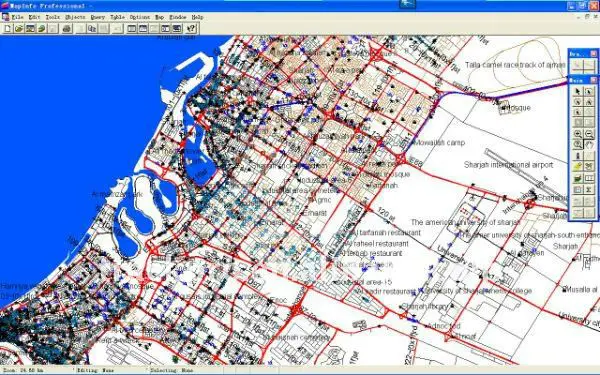Click the Industrial area-15 label
Viewport: 600px width, 375px height.
click(x=364, y=282)
